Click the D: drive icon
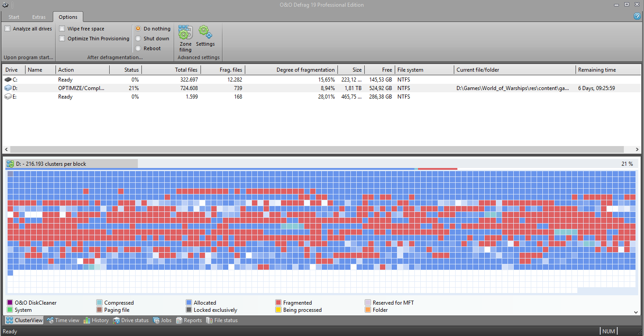Screen dimensions: 644x336 point(8,88)
